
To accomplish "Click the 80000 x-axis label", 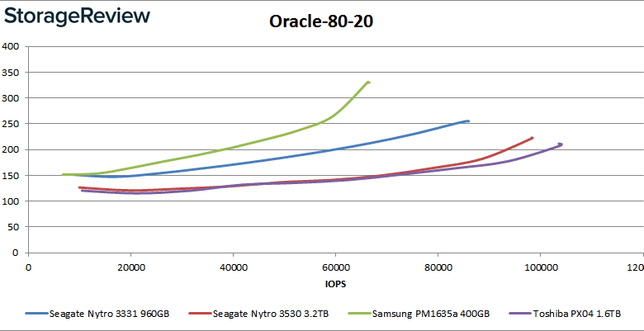I will point(438,267).
